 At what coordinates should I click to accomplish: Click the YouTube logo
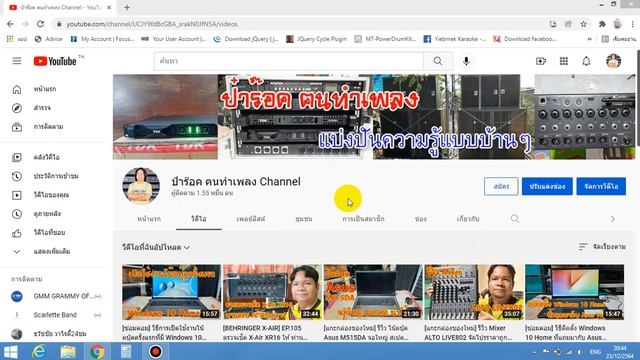[x=55, y=61]
